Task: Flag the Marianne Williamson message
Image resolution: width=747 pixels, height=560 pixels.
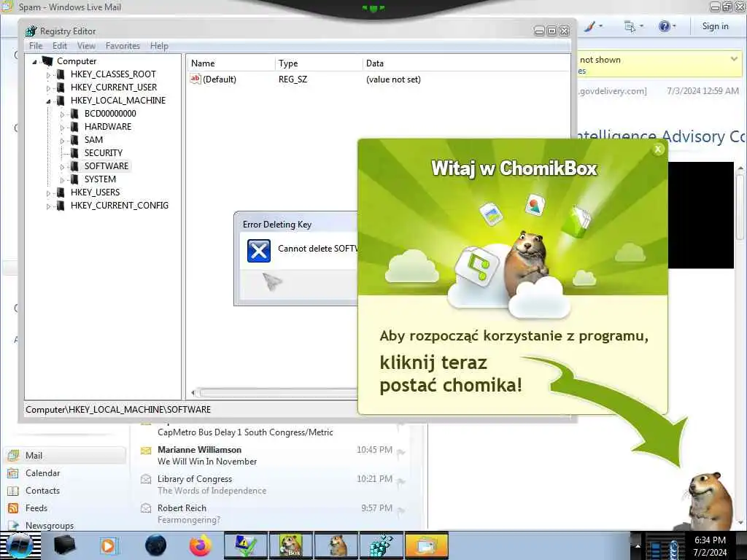Action: click(x=401, y=452)
